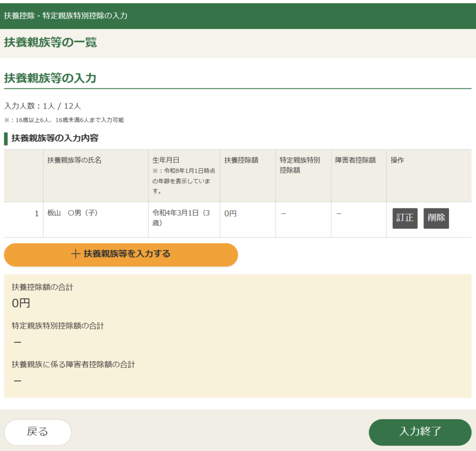Screen dimensions: 476x451
Task: Click the 扶養控除・特定親族特別控除の入力 header title
Action: pyautogui.click(x=66, y=16)
